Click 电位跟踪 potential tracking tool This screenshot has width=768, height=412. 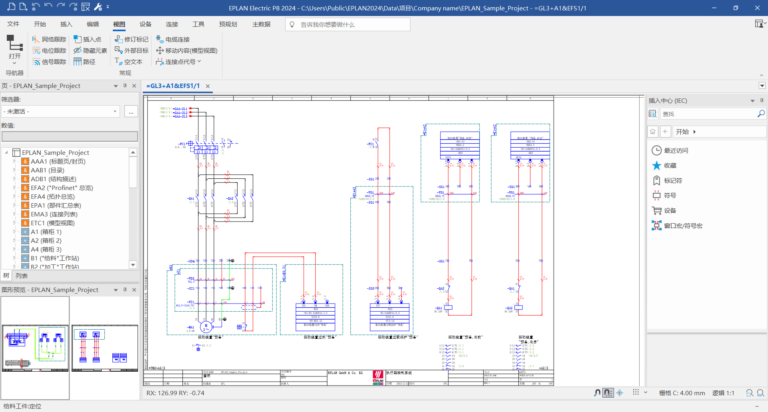coord(49,50)
